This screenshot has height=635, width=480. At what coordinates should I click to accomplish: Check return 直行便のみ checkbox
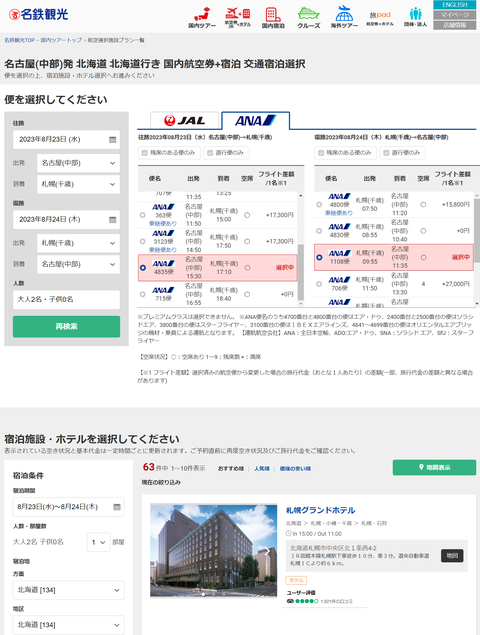(386, 153)
